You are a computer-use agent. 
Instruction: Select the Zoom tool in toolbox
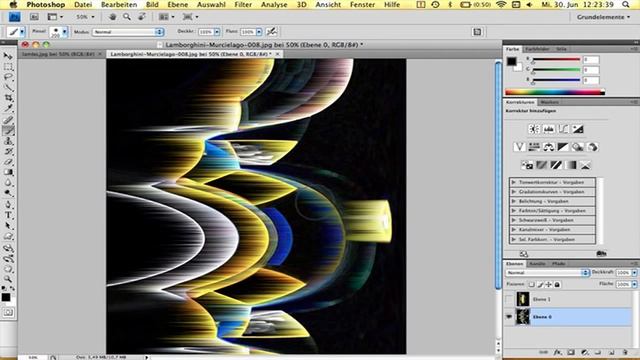8,279
